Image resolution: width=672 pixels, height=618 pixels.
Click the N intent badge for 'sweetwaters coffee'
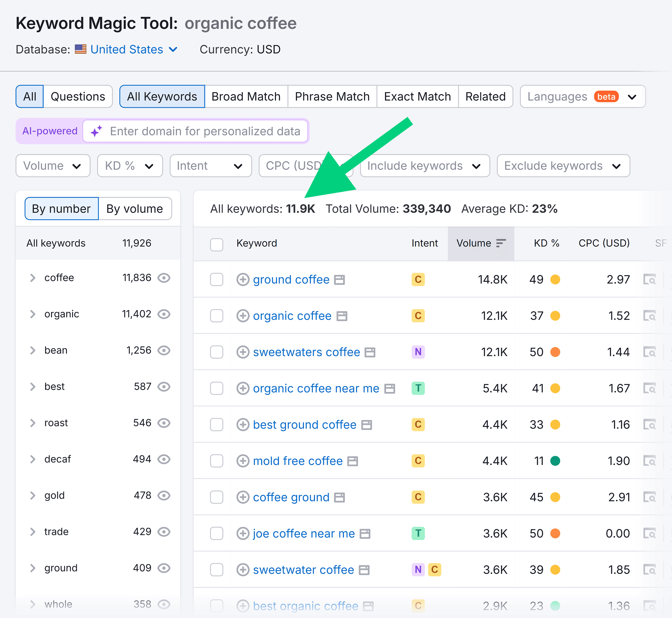point(418,352)
